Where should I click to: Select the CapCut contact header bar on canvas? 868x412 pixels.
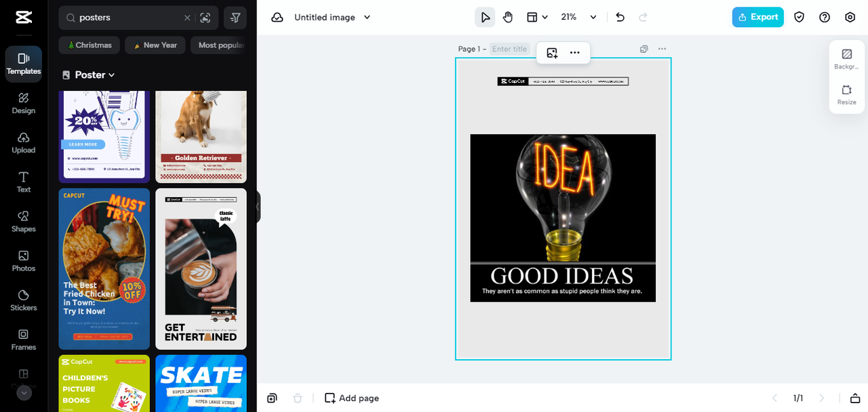(x=563, y=81)
